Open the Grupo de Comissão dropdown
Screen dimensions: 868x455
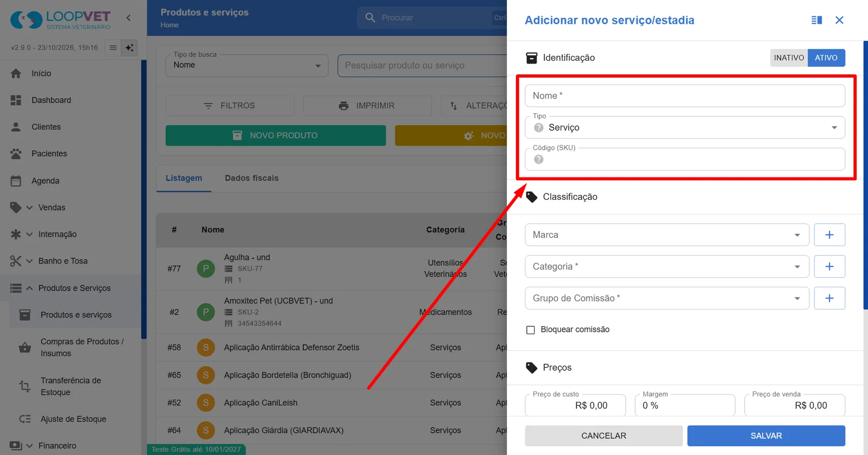(667, 298)
